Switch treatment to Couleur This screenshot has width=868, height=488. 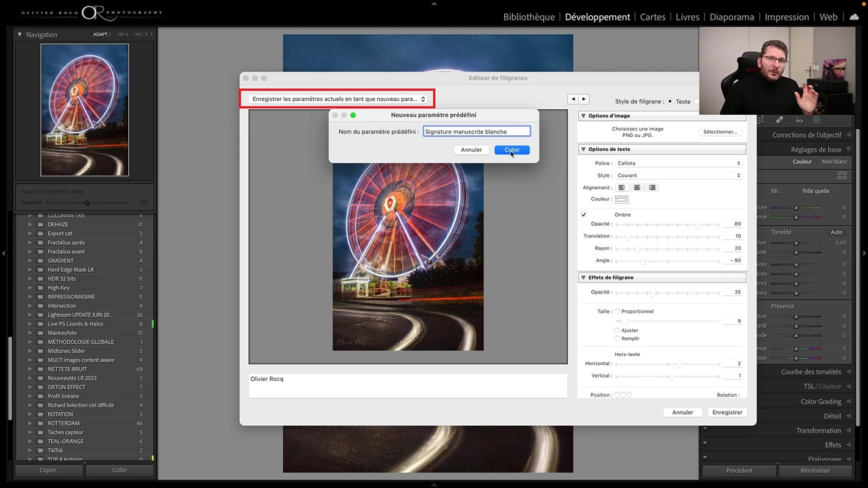point(802,162)
